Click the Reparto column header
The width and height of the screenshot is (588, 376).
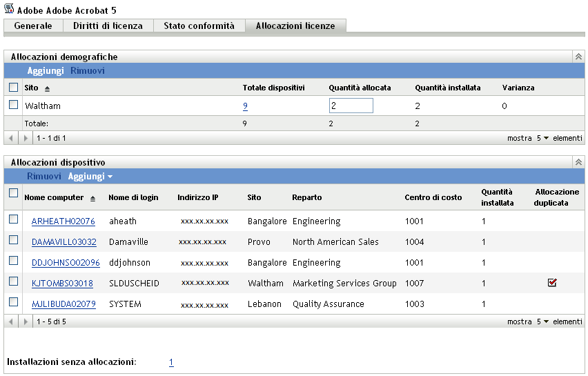306,197
